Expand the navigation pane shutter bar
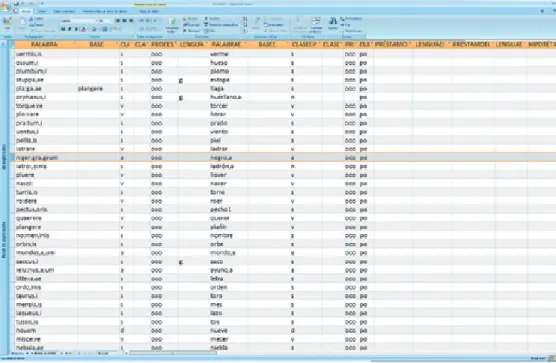556x363 pixels. coord(4,44)
